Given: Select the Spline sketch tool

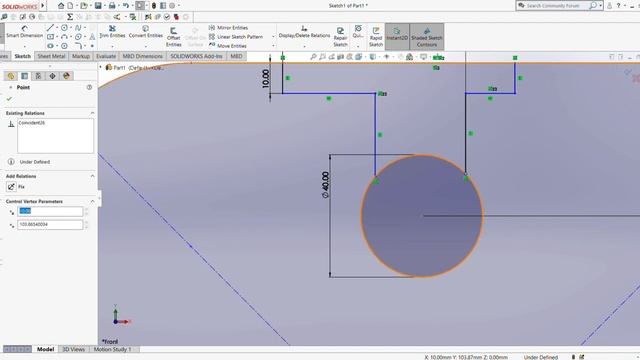Looking at the screenshot, I should click(x=78, y=28).
